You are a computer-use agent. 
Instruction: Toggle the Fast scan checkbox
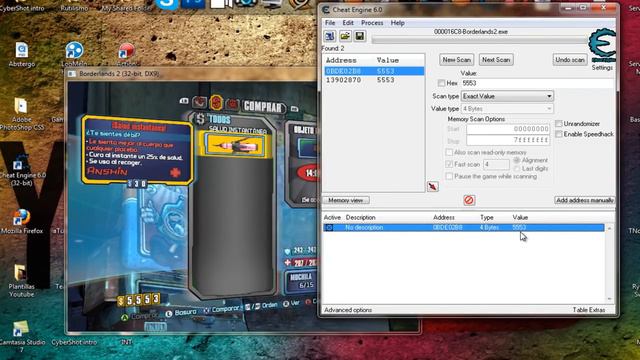[449, 164]
